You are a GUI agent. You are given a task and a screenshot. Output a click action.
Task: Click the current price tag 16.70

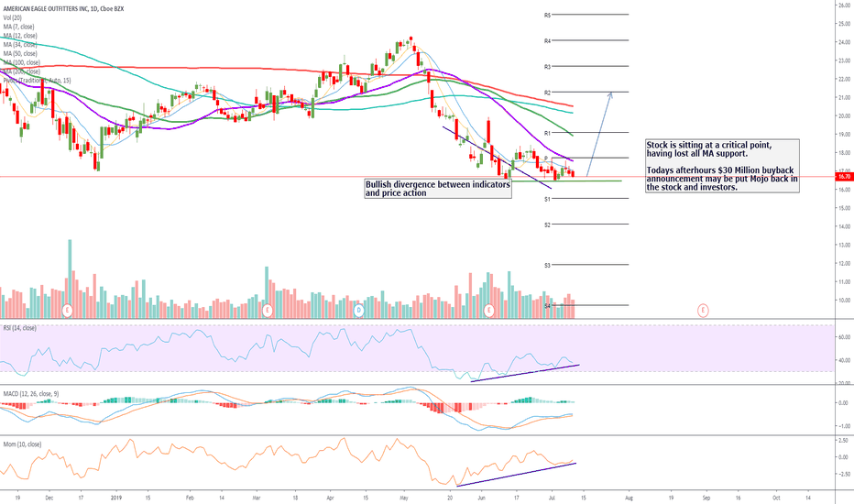(844, 177)
